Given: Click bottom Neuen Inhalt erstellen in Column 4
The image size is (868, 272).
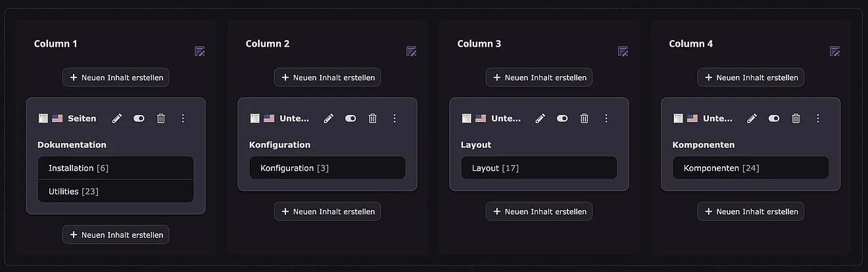Looking at the screenshot, I should pyautogui.click(x=751, y=212).
